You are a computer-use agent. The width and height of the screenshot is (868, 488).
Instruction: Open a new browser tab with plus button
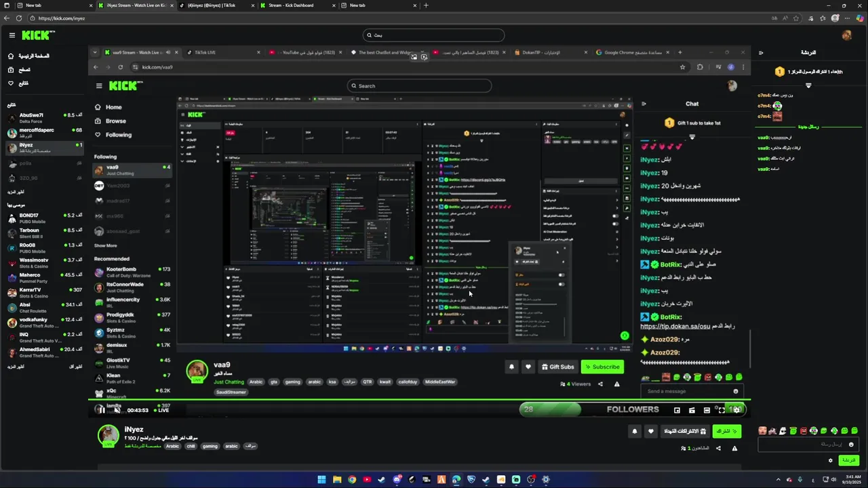[426, 5]
